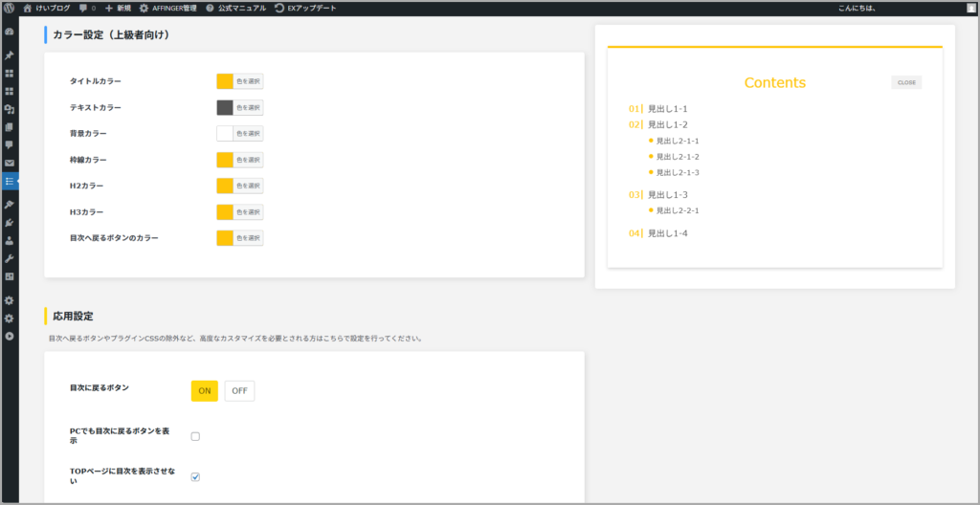Open the Plugins icon in sidebar
Screen dimensions: 980x505
tap(10, 222)
